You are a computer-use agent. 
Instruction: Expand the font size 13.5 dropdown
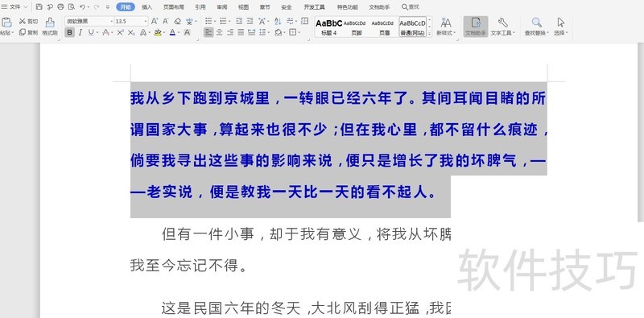pos(146,22)
